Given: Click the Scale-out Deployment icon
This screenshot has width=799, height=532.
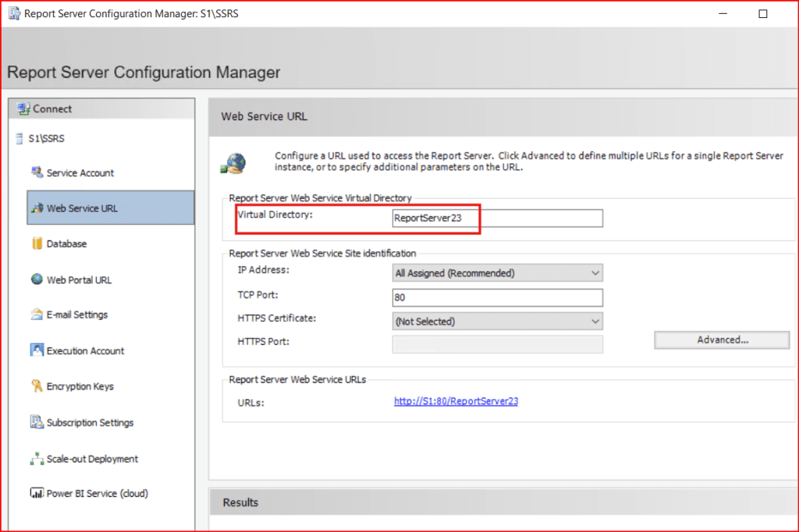Looking at the screenshot, I should 37,459.
